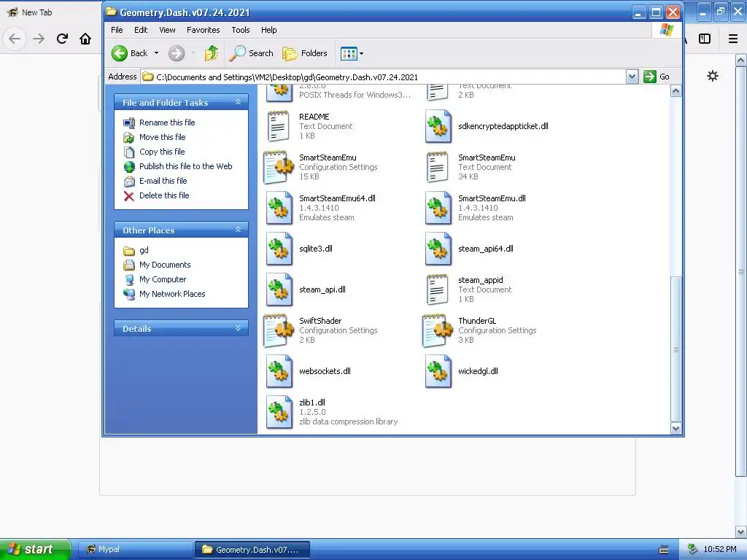This screenshot has width=747, height=560.
Task: Open the Favorites menu
Action: [x=204, y=30]
